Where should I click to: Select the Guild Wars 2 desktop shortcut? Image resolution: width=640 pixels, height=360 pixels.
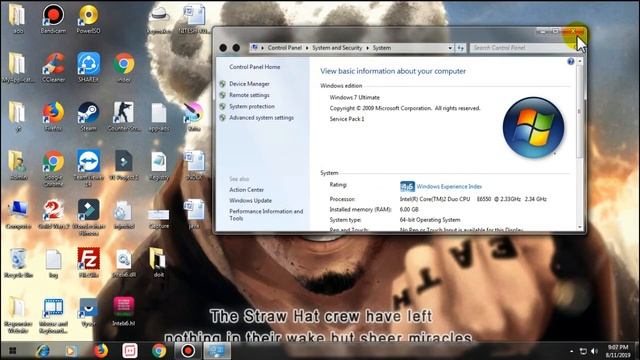[53, 214]
